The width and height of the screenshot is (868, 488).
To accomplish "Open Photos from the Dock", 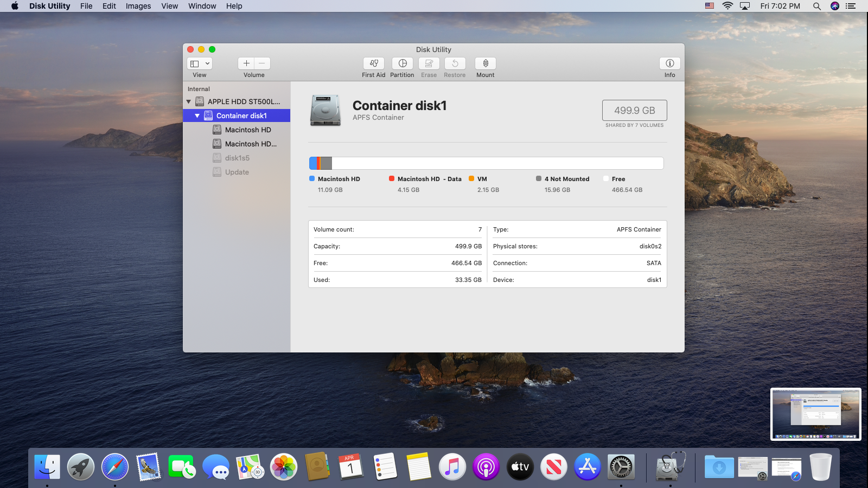I will [284, 466].
